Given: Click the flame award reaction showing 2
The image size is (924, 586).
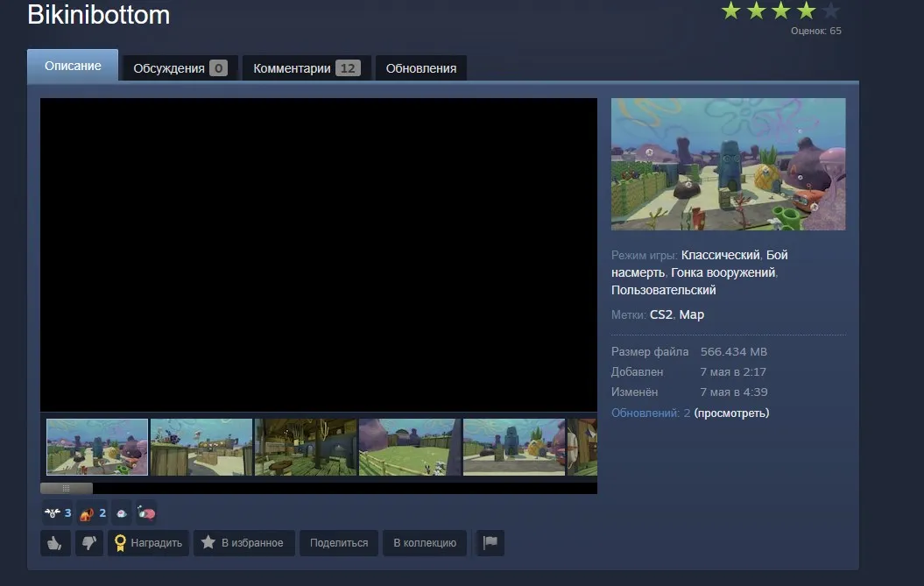Looking at the screenshot, I should (x=93, y=513).
